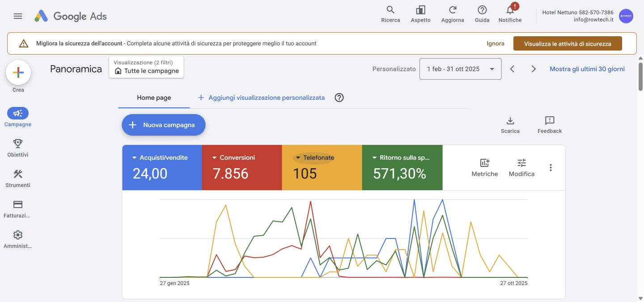Click Visualizza le attività di sicurezza
The image size is (644, 302).
click(568, 44)
